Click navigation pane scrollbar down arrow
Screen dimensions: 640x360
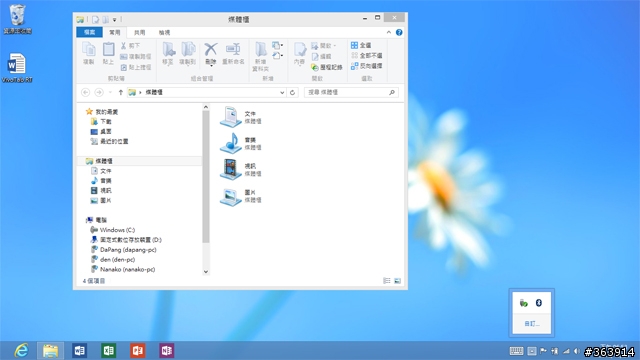coord(206,271)
